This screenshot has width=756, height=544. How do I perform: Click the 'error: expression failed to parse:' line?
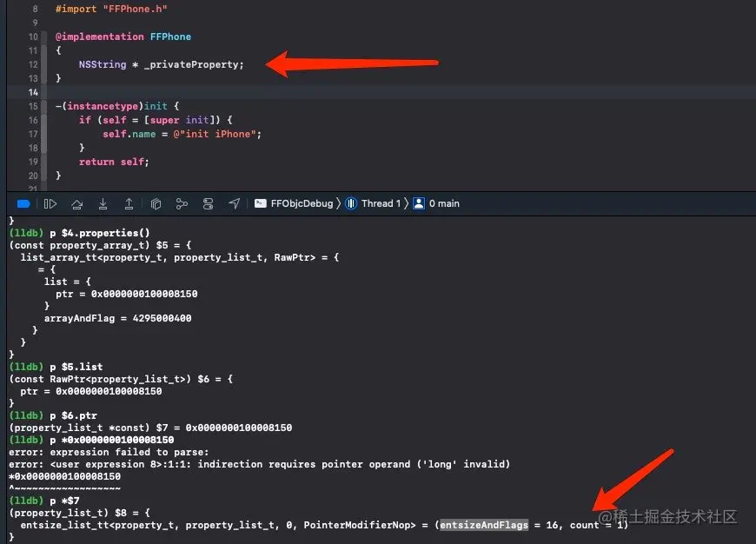click(x=109, y=452)
